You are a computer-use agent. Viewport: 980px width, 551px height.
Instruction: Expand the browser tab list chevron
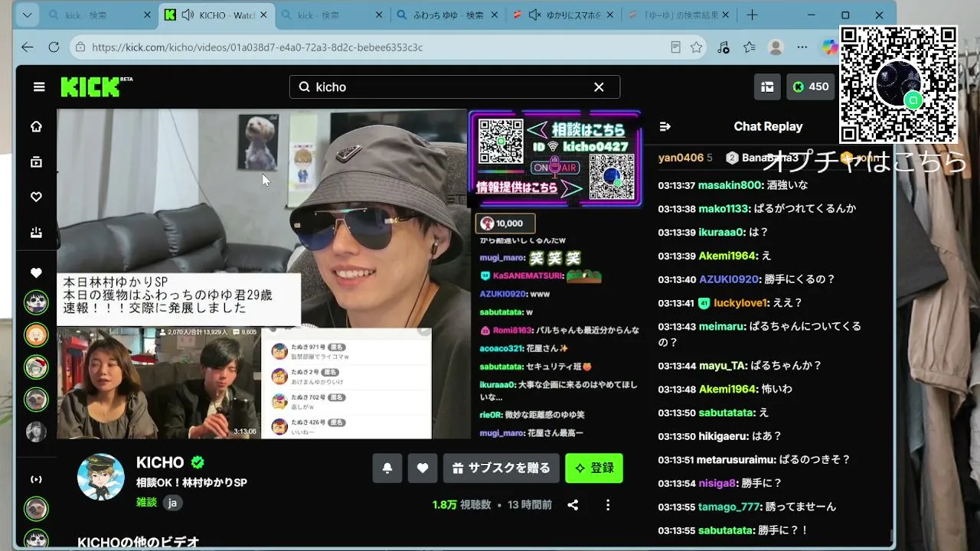(x=28, y=15)
